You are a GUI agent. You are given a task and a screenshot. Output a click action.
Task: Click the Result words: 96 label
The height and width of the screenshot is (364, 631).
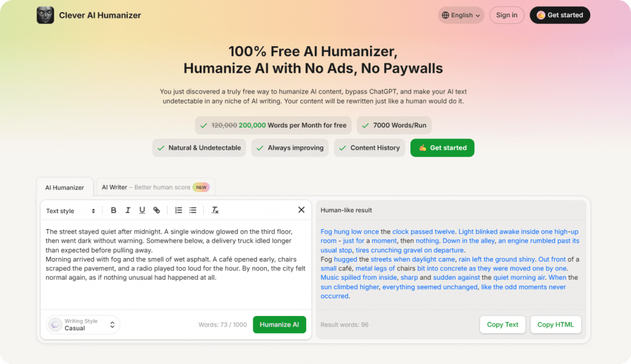[344, 325]
